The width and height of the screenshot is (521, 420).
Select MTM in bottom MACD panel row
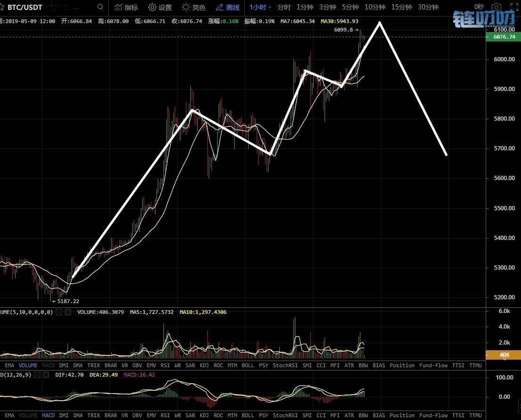point(232,415)
